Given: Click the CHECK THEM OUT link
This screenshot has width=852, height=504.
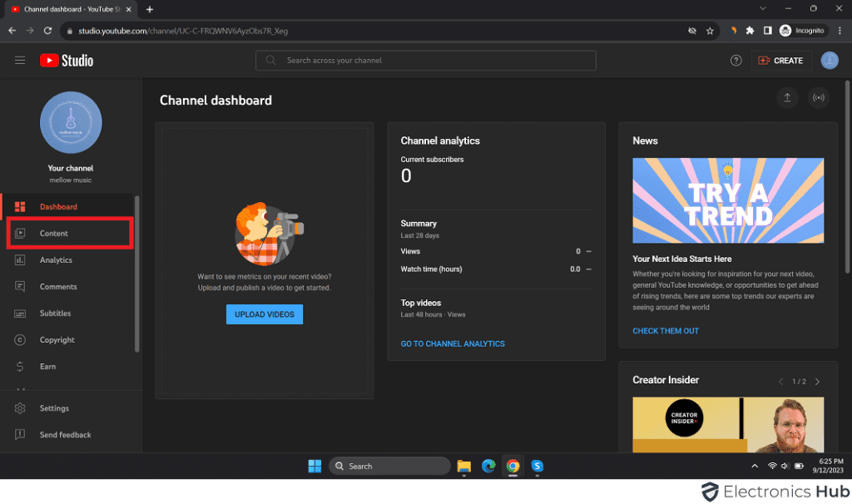Looking at the screenshot, I should point(666,331).
